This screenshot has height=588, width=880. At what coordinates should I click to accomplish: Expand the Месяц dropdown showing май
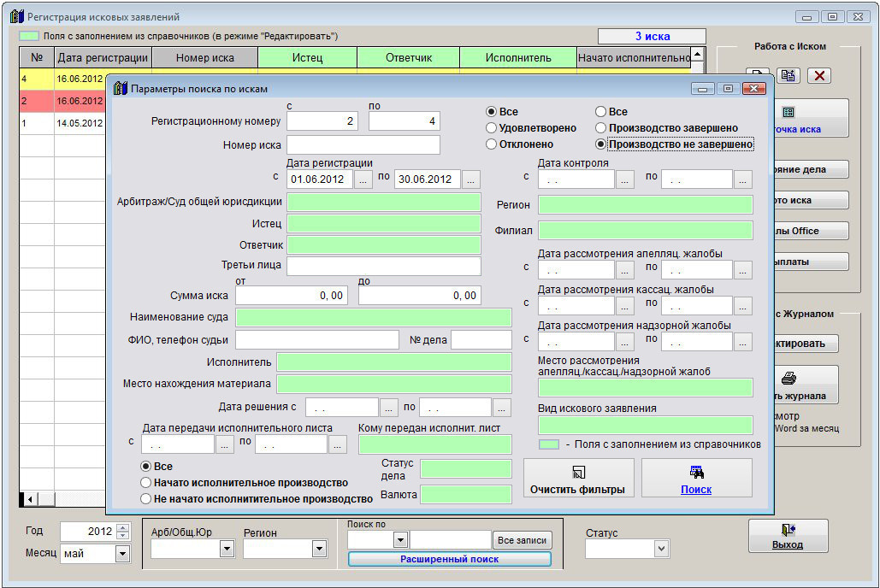pos(122,554)
